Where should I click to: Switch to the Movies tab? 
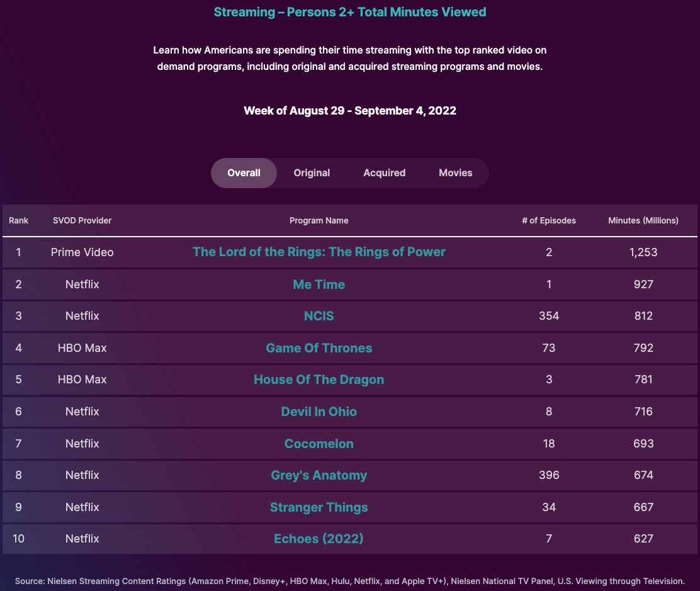(455, 172)
